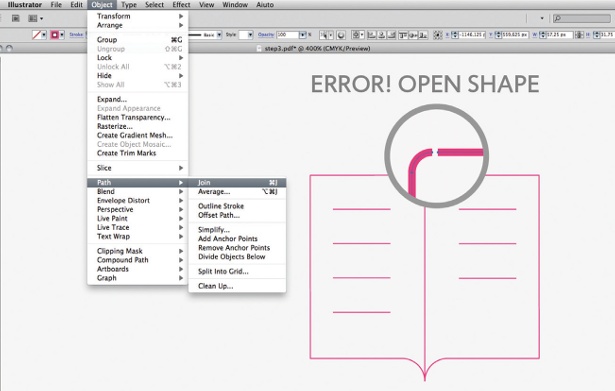Click the Align To selection icon
The height and width of the screenshot is (391, 615).
(x=358, y=35)
